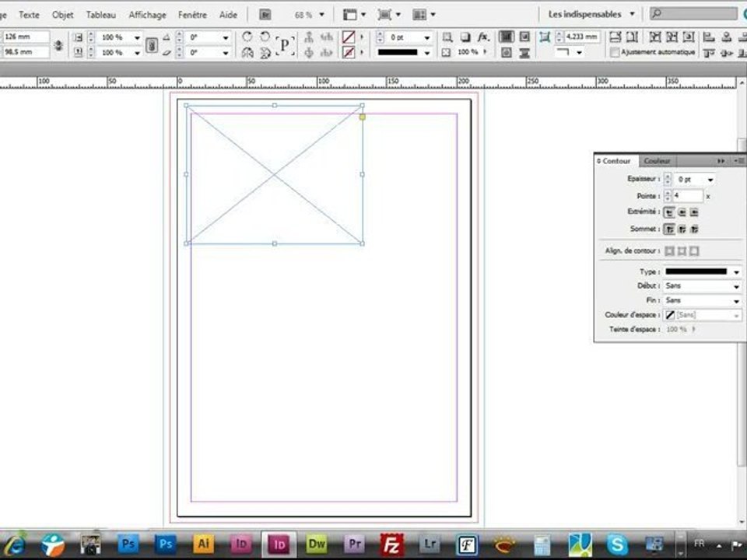This screenshot has width=747, height=560.
Task: Click the drop shadow icon
Action: point(465,37)
